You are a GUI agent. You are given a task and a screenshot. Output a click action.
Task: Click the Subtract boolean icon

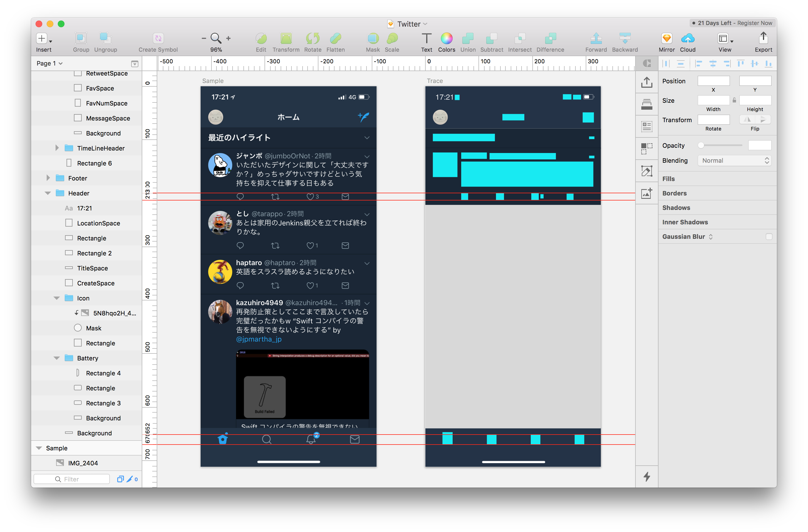point(492,38)
